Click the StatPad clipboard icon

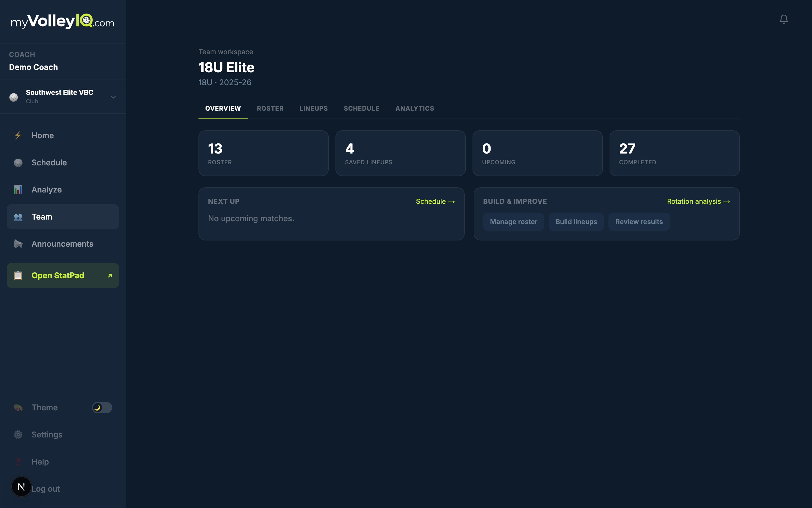[18, 275]
